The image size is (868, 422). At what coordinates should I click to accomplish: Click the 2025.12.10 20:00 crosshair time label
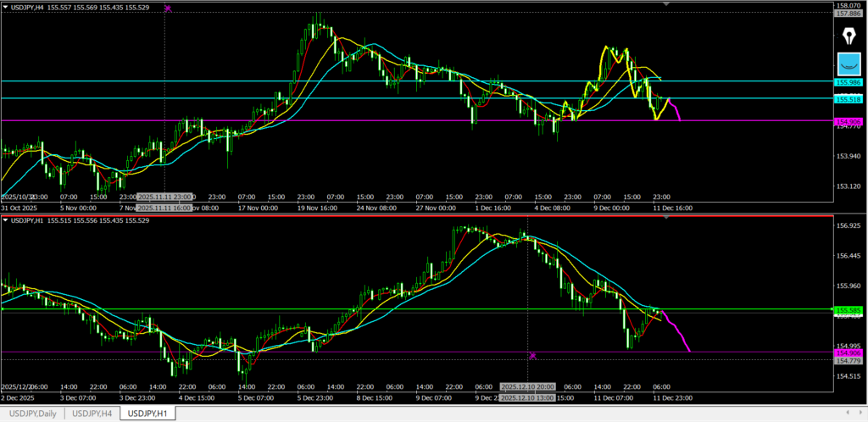click(528, 386)
